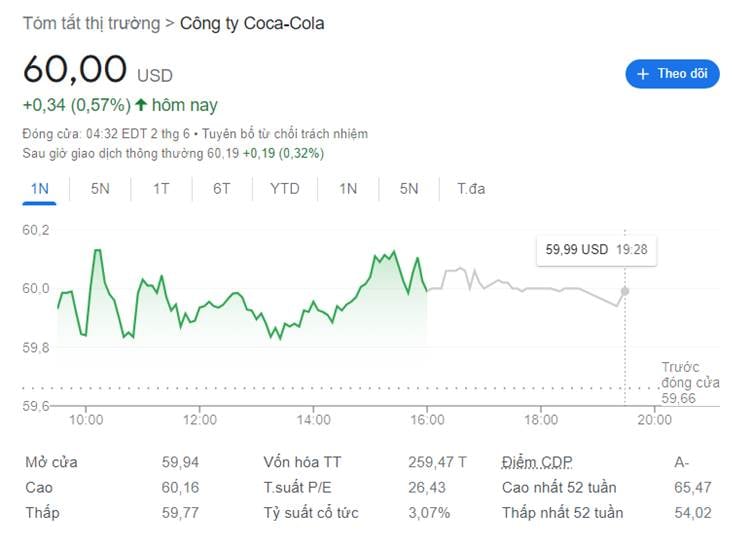The image size is (752, 549).
Task: Click the large 60,00 stock price
Action: click(75, 69)
